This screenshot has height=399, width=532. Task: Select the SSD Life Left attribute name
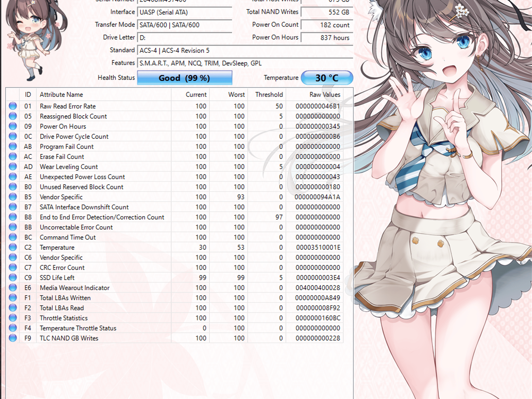tap(57, 277)
